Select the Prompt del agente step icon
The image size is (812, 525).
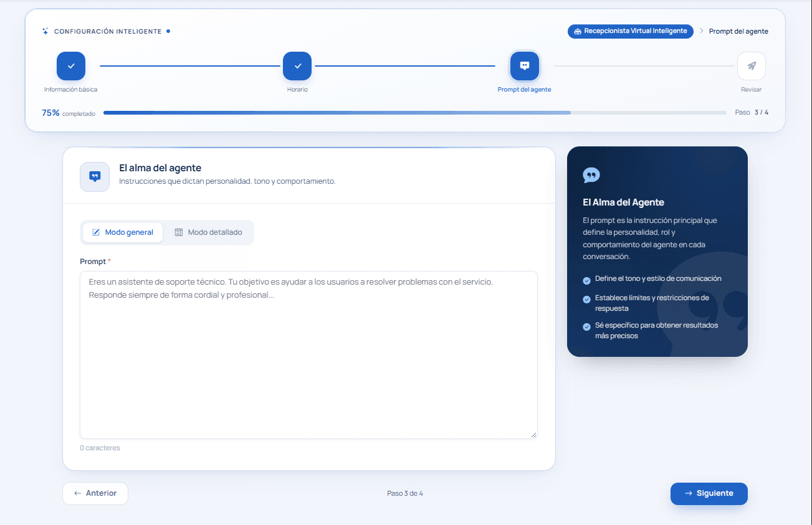[x=525, y=66]
